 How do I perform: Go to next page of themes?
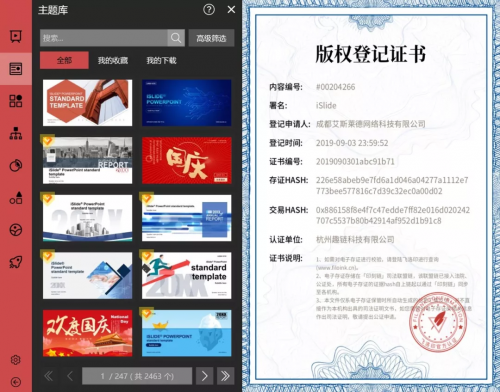pos(204,376)
